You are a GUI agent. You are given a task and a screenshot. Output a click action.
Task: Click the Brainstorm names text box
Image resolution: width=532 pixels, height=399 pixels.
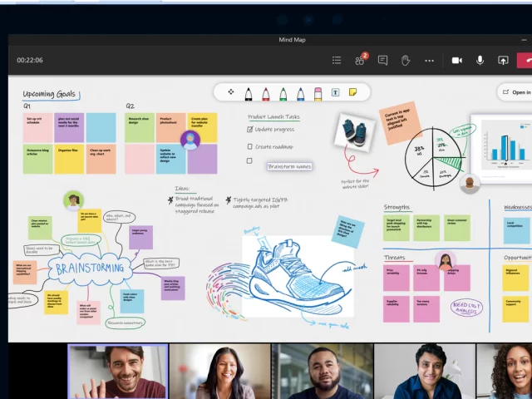point(289,166)
